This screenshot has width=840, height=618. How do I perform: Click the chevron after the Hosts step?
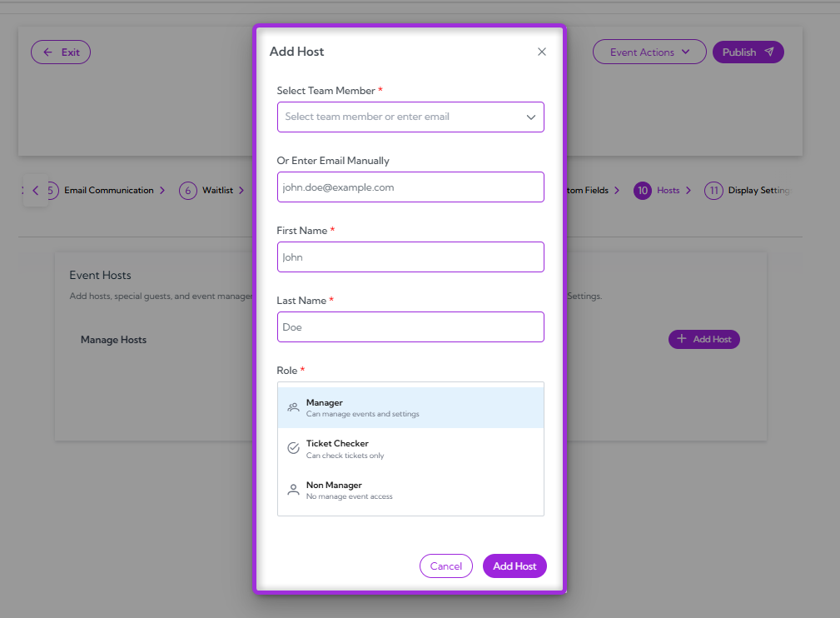pos(691,190)
